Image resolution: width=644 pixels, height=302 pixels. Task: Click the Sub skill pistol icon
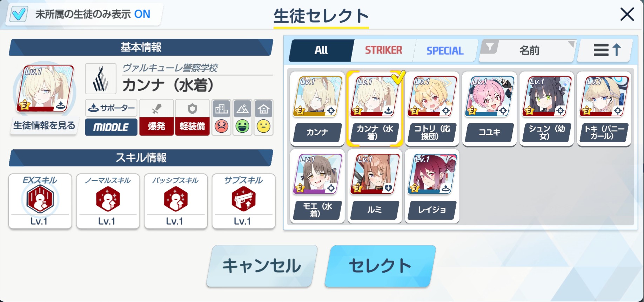point(243,199)
